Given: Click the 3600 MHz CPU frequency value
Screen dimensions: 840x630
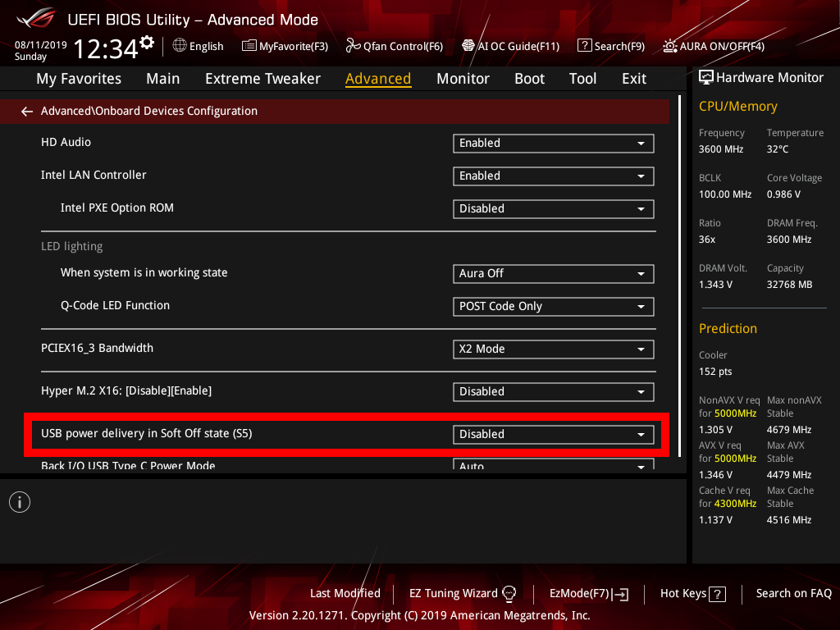Looking at the screenshot, I should point(720,149).
